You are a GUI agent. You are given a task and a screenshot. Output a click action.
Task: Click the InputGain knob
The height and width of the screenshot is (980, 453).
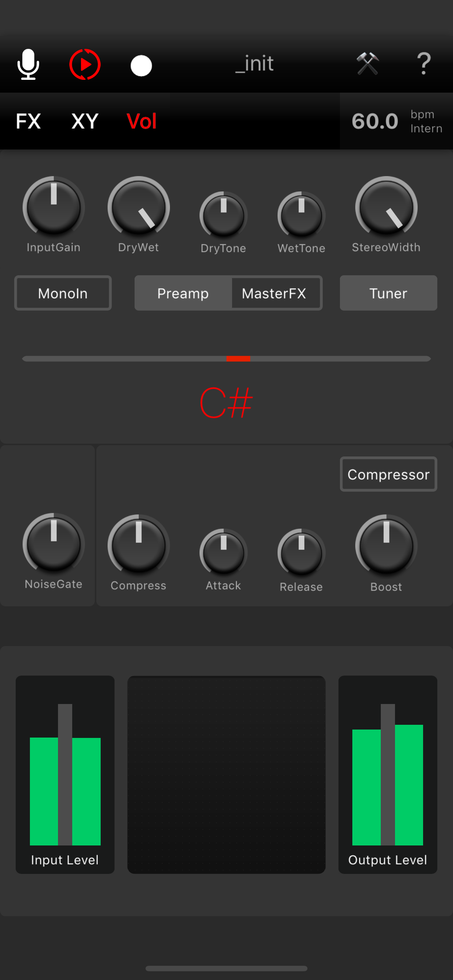[x=54, y=207]
